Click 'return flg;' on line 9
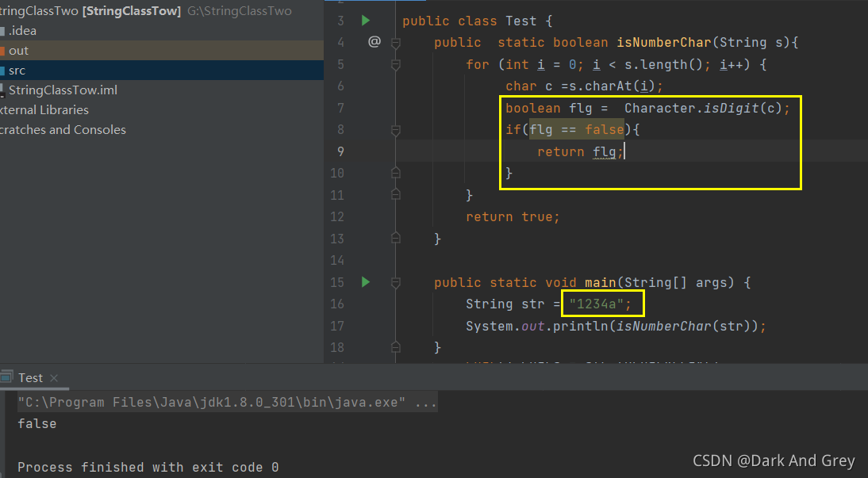Image resolution: width=868 pixels, height=478 pixels. [580, 151]
